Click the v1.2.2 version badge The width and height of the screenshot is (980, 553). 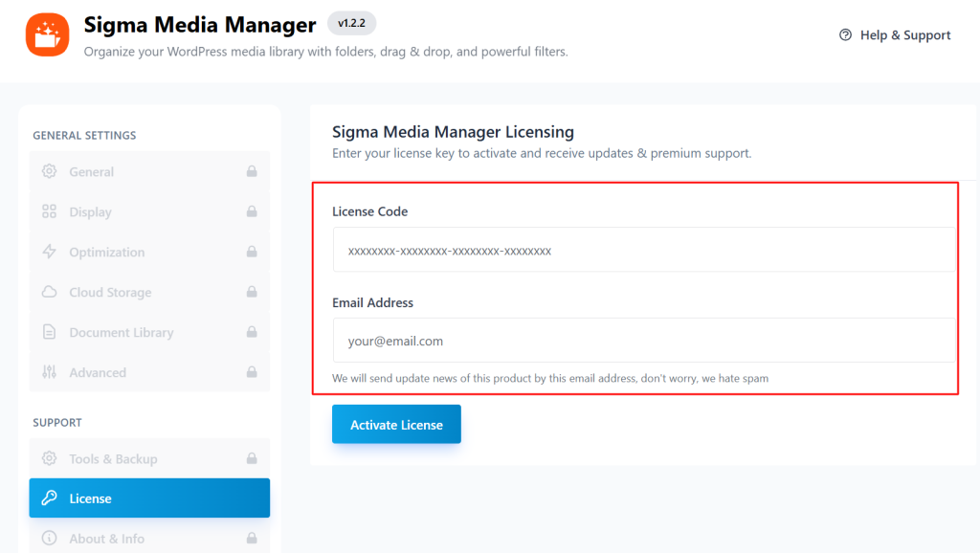351,23
